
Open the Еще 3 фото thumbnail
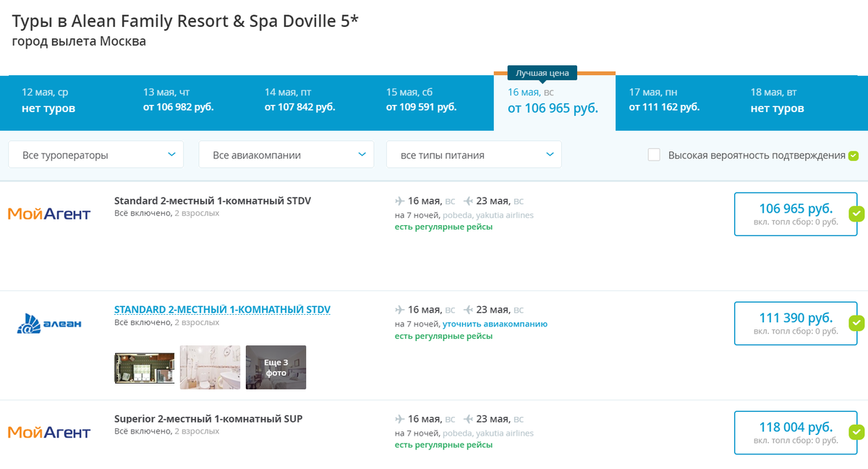276,368
